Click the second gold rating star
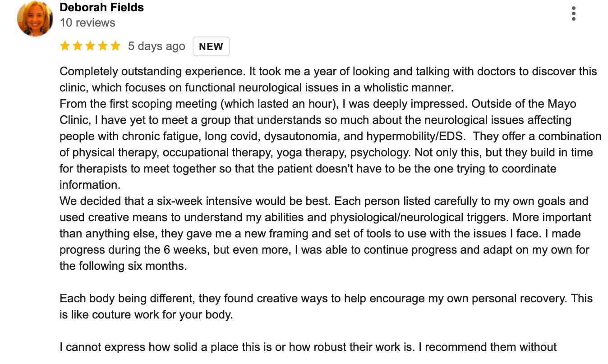The height and width of the screenshot is (364, 608). [78, 46]
